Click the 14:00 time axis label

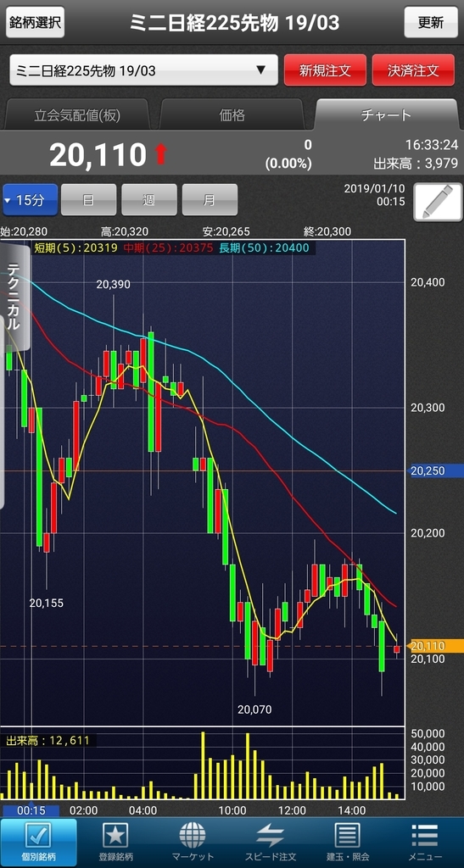(351, 810)
